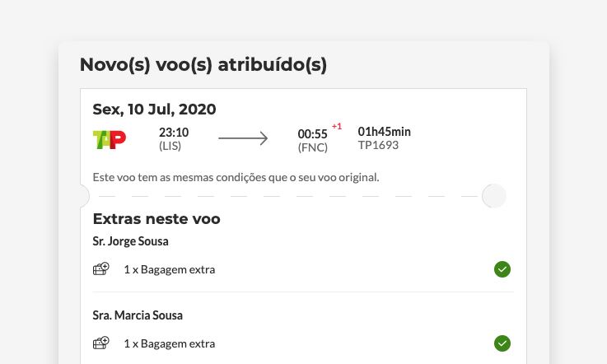The height and width of the screenshot is (364, 607).
Task: Click the 01h45min flight duration
Action: [384, 132]
